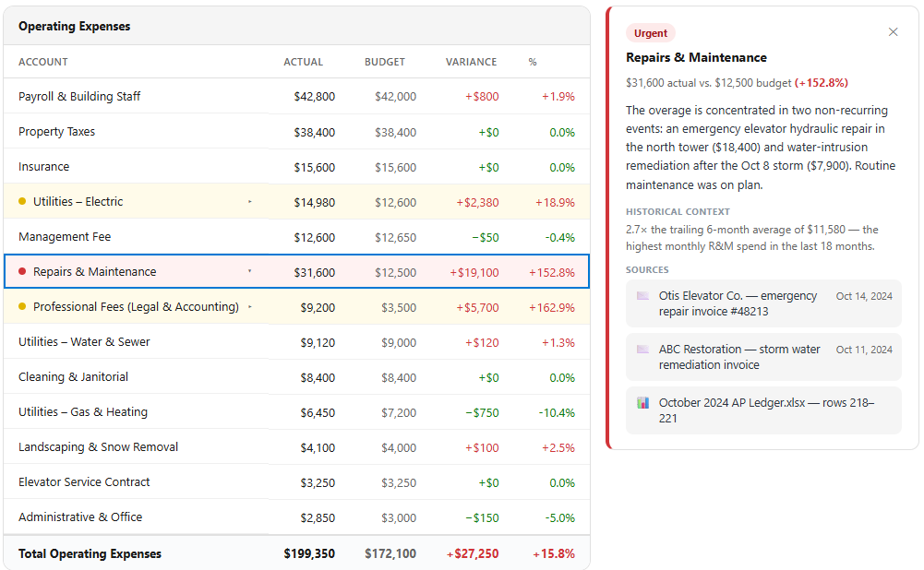Click the +162.9% Professional Fees percentage
924x570 pixels.
[552, 307]
